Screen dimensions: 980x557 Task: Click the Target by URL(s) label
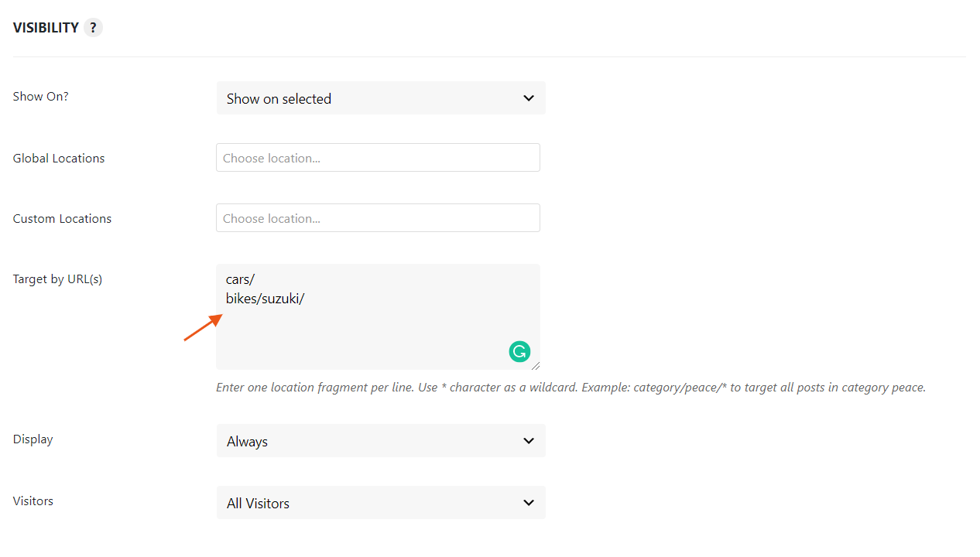click(57, 278)
